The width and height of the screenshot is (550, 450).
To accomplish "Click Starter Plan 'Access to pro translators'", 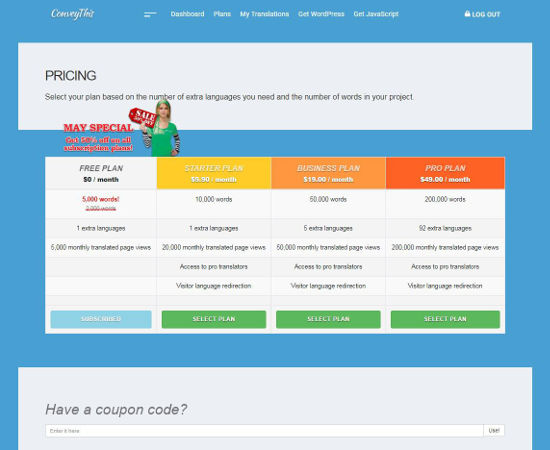I will (214, 267).
